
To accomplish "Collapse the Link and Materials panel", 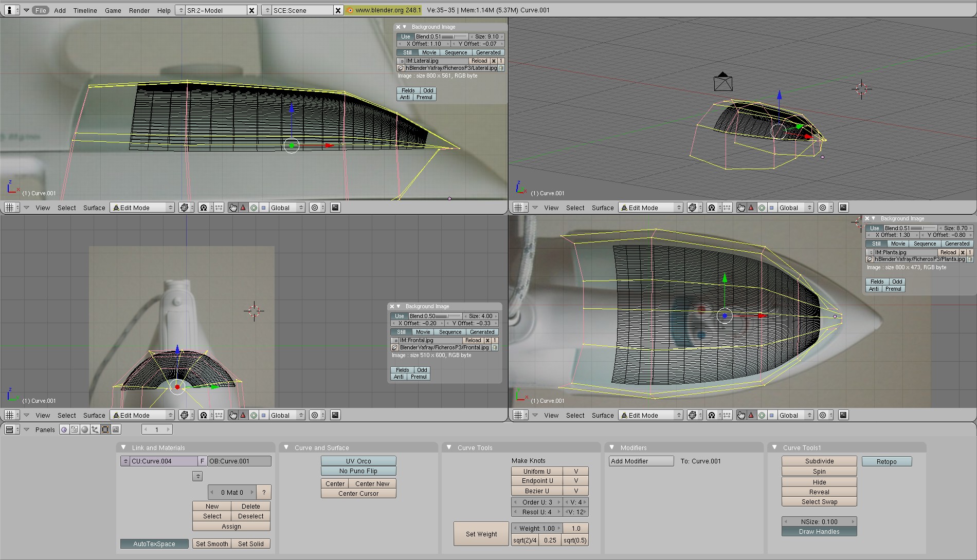I will 123,447.
